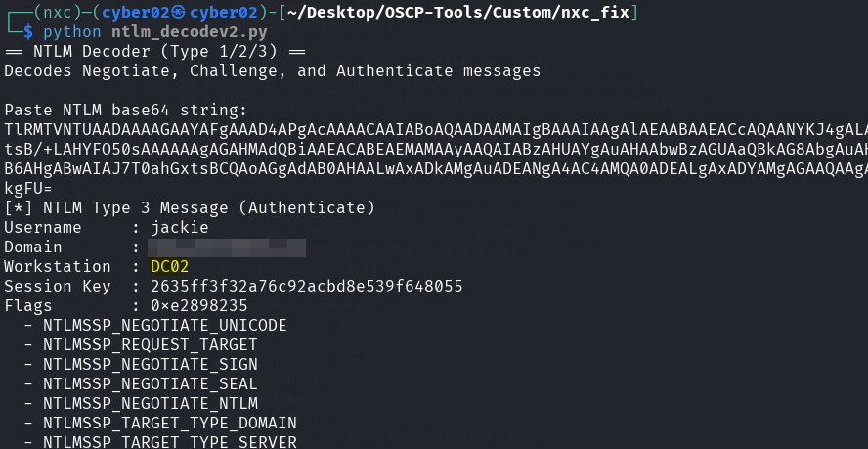Click the session key hex string
This screenshot has width=868, height=449.
306,286
